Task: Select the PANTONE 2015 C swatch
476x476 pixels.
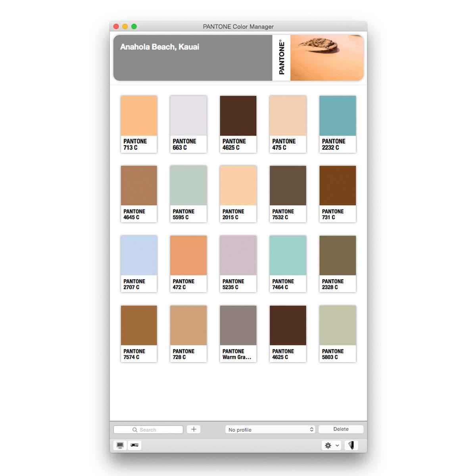Action: coord(238,194)
